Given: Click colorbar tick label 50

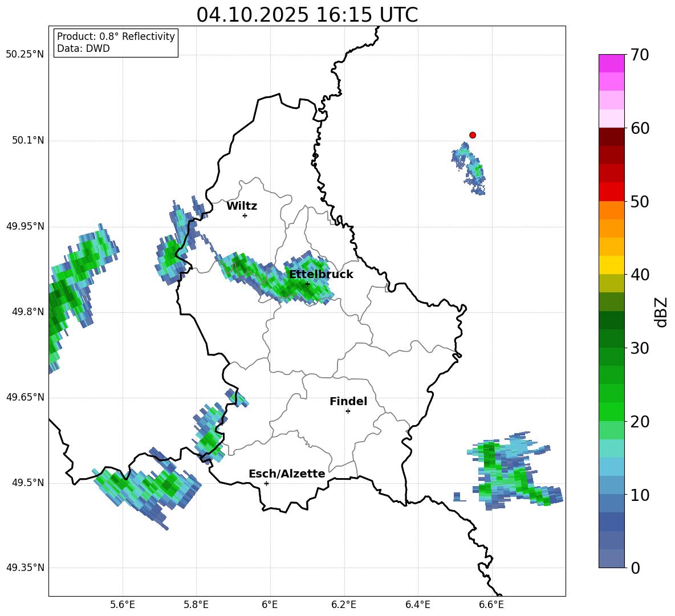Looking at the screenshot, I should pos(640,201).
